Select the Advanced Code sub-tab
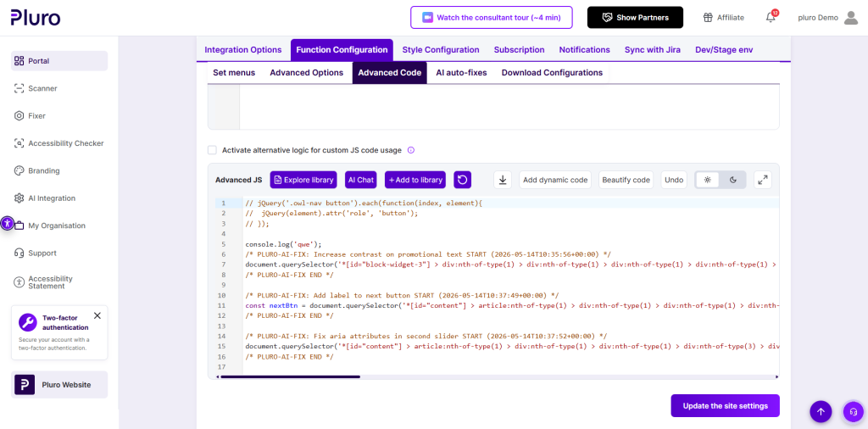The height and width of the screenshot is (429, 868). pyautogui.click(x=390, y=73)
